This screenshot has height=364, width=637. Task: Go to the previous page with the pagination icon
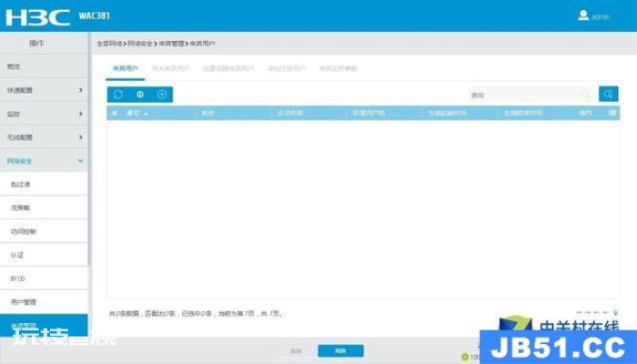point(588,313)
